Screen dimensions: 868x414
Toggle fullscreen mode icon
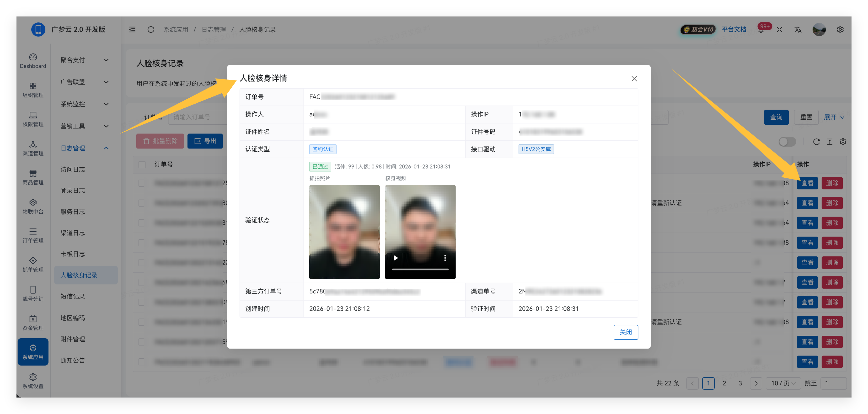pos(779,30)
